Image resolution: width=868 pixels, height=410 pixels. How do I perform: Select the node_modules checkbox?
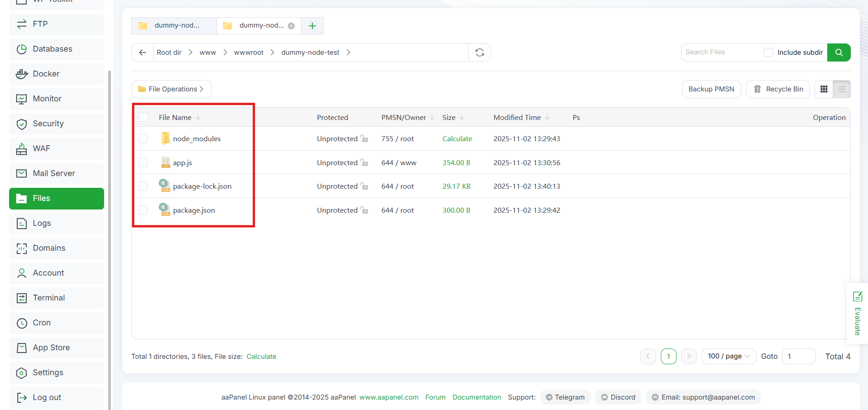[143, 138]
